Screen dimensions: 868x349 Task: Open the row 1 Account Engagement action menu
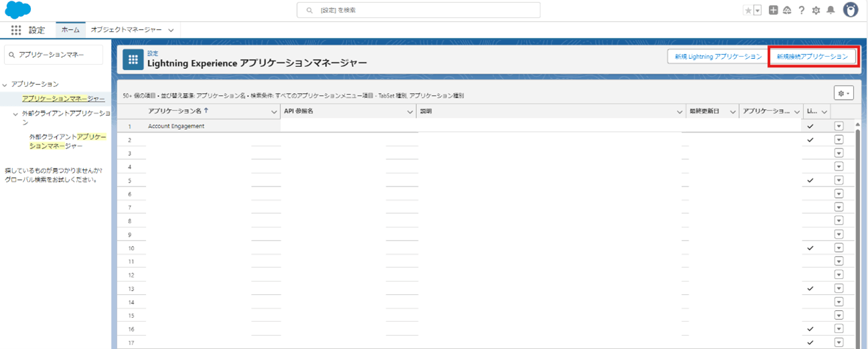coord(839,126)
